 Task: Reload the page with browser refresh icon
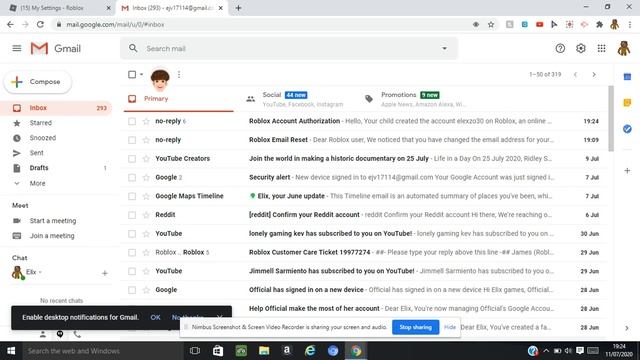pyautogui.click(x=40, y=24)
